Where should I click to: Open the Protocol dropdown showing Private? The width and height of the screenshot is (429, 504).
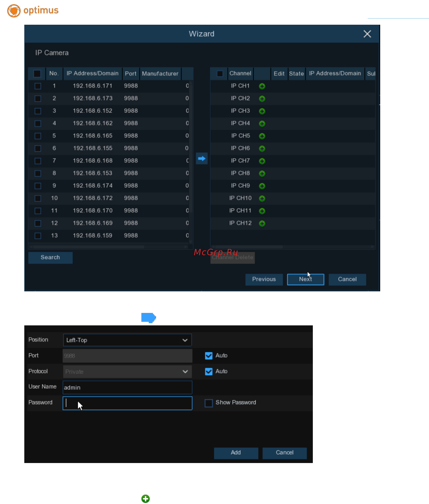pos(127,372)
